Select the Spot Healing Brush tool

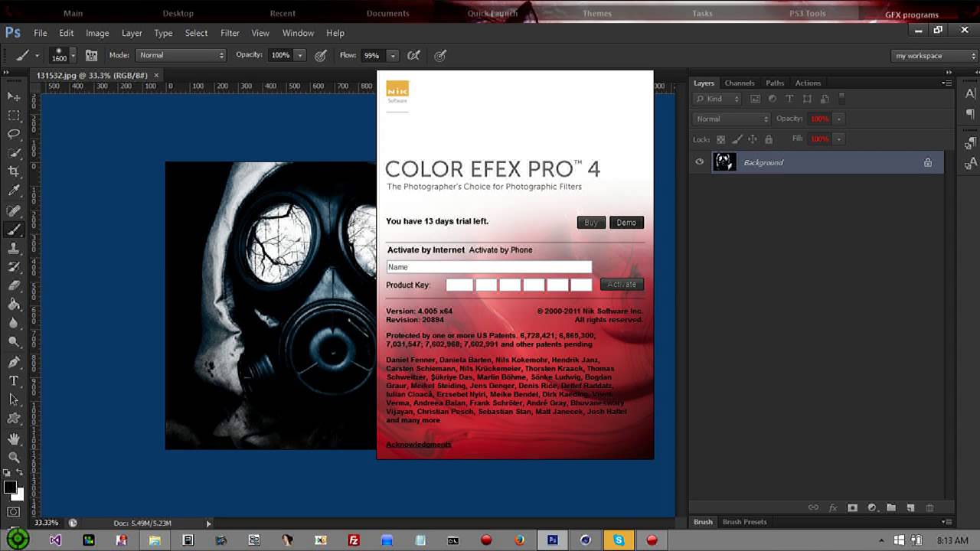pos(14,210)
